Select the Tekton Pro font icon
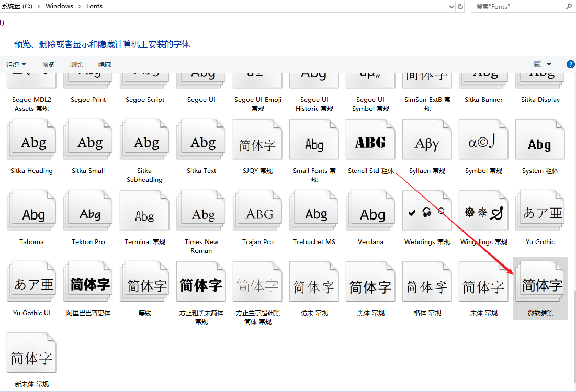The width and height of the screenshot is (576, 392). (88, 211)
